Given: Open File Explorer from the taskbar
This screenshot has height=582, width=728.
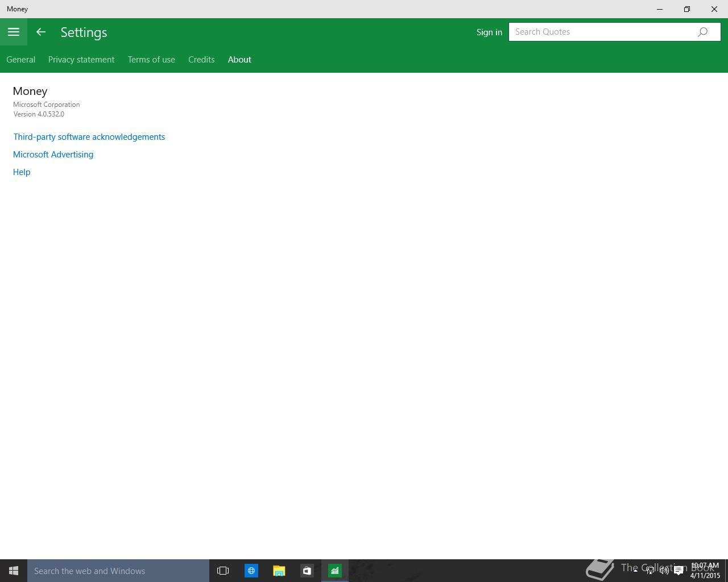Looking at the screenshot, I should 279,571.
